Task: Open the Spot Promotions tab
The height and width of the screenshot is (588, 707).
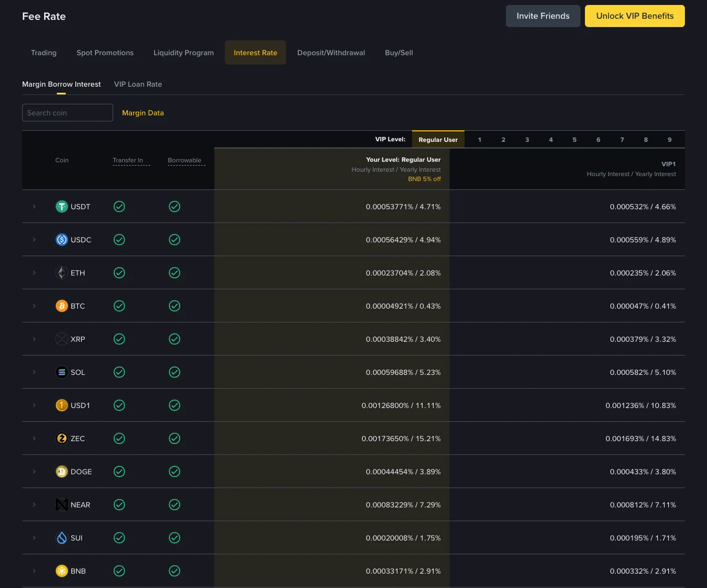Action: (x=105, y=52)
